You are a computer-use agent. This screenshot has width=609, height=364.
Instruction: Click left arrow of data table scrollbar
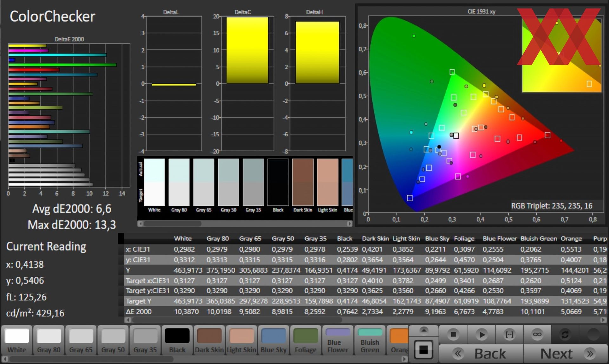click(x=128, y=320)
